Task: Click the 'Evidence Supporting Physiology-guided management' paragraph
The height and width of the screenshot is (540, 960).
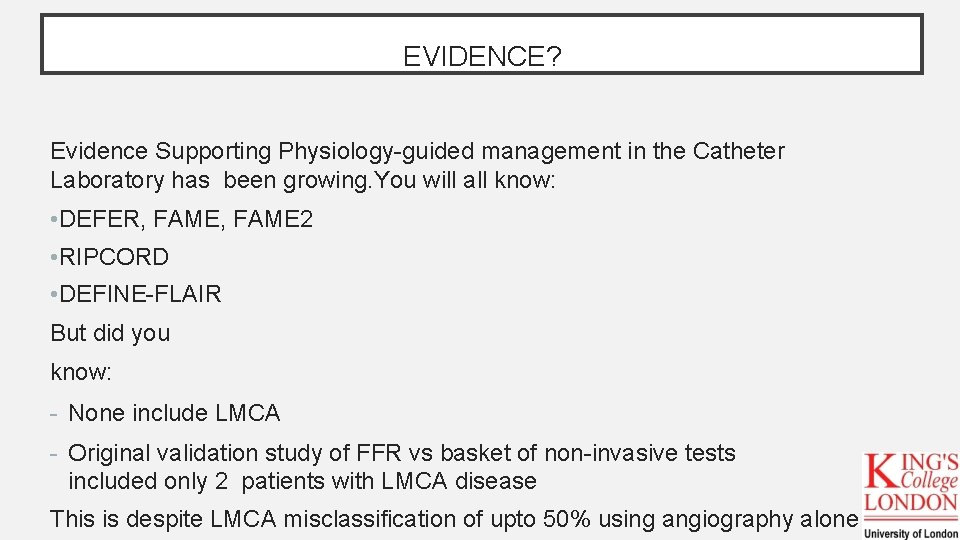Action: (418, 165)
